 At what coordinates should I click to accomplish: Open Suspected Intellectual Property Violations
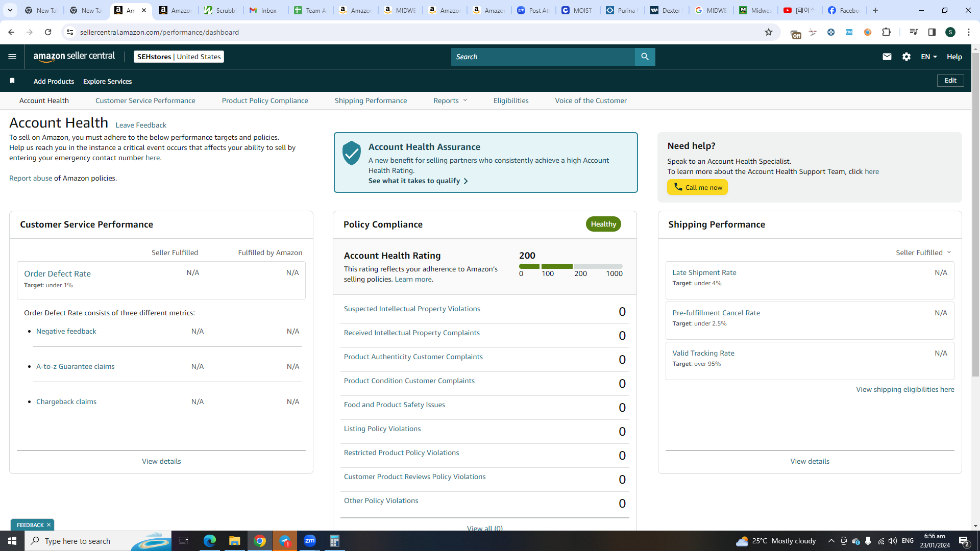coord(412,309)
